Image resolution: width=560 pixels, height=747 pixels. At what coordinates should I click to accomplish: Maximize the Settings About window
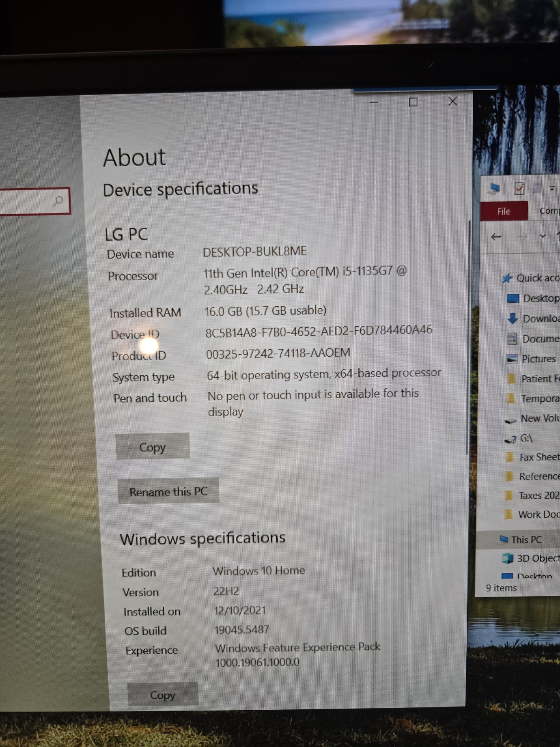tap(413, 102)
